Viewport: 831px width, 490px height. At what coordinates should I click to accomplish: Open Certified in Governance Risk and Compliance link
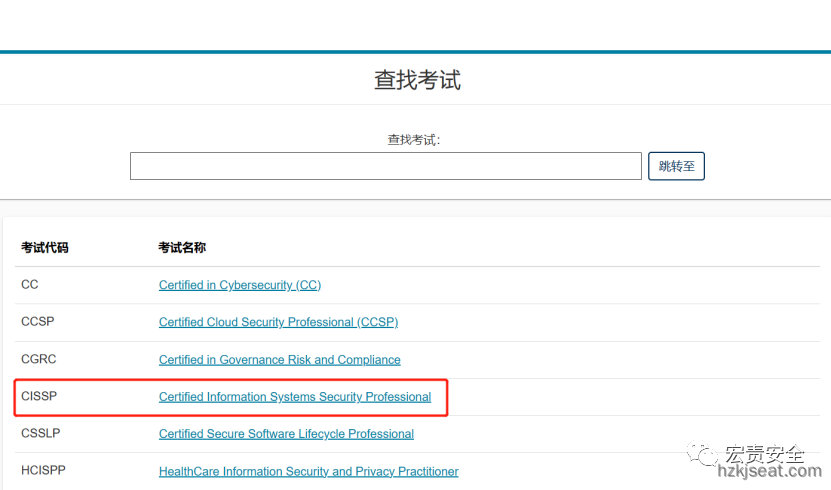279,360
